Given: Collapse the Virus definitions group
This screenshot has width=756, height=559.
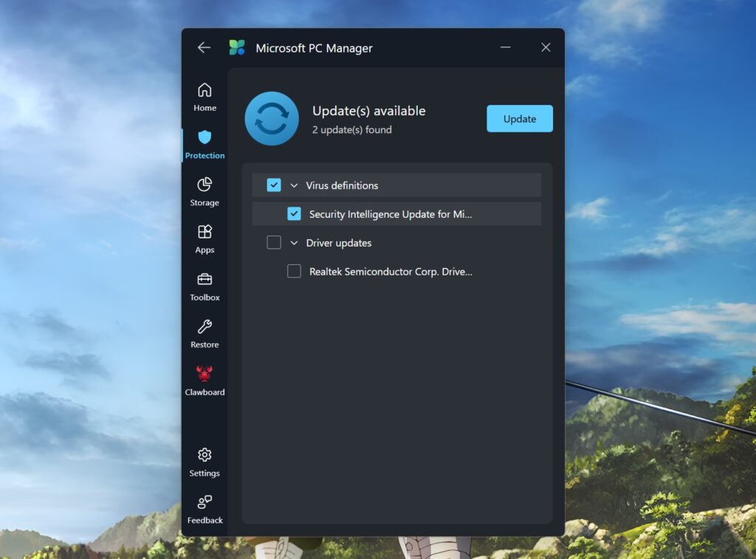Looking at the screenshot, I should click(293, 185).
